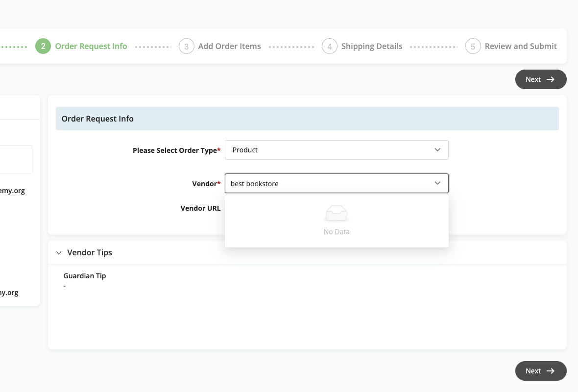This screenshot has width=578, height=392.
Task: Click the Vendor Tips heading text
Action: pyautogui.click(x=90, y=253)
